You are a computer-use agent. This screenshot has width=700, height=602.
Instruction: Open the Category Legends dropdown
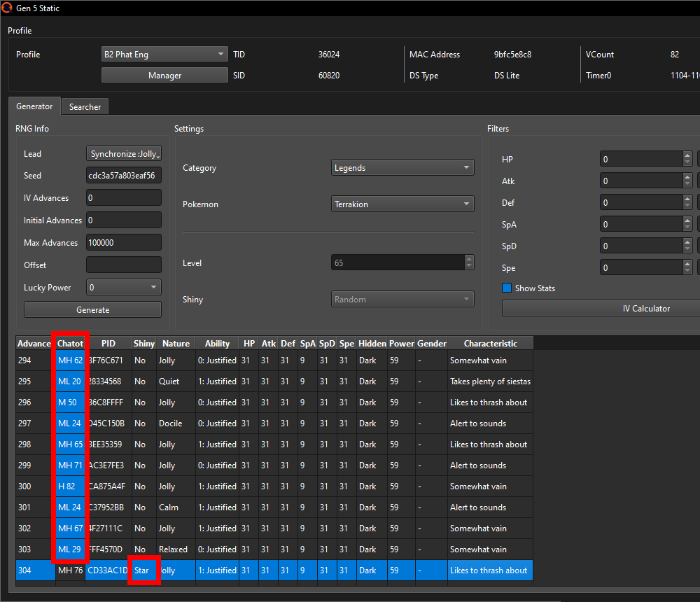402,168
